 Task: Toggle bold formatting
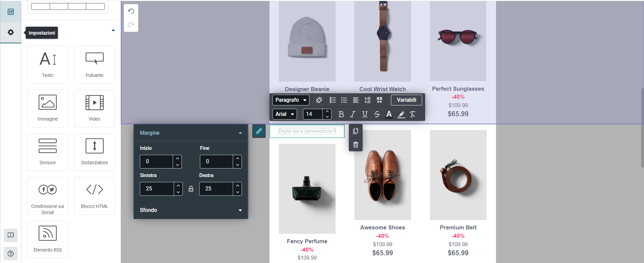341,114
